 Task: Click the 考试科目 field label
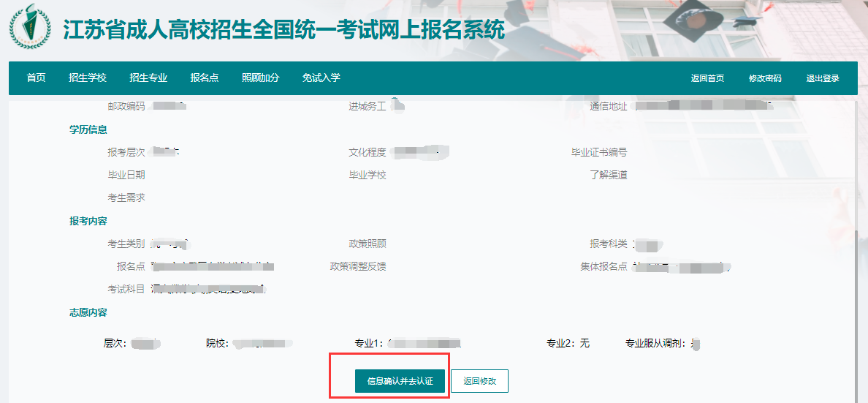126,289
